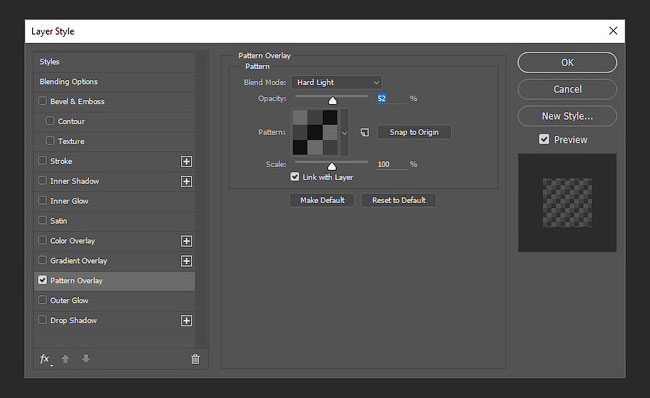This screenshot has width=650, height=398.
Task: Create new preset from current pattern icon
Action: point(365,132)
